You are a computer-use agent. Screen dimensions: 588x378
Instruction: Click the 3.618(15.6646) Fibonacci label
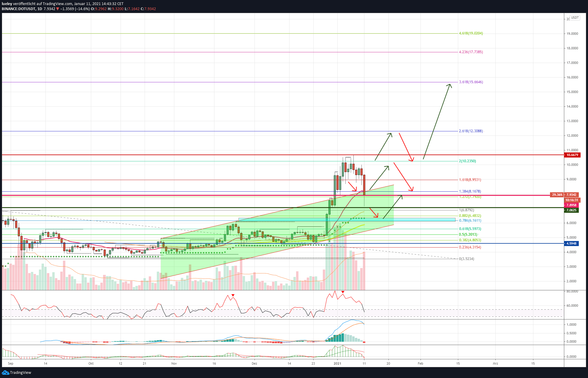[471, 82]
